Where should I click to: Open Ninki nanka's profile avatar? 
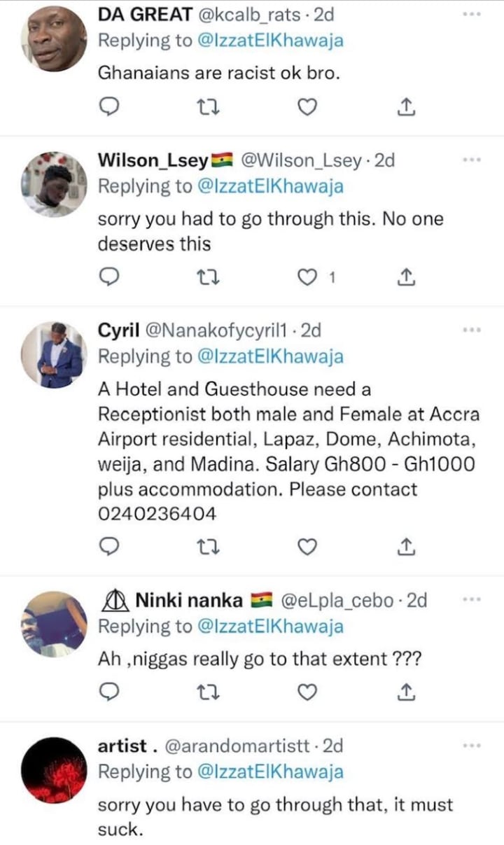55,624
